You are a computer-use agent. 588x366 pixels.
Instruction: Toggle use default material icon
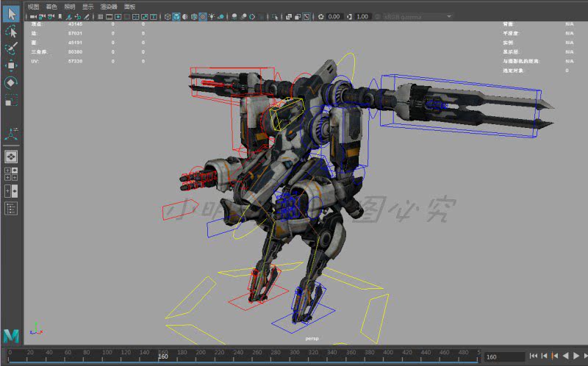coord(185,16)
